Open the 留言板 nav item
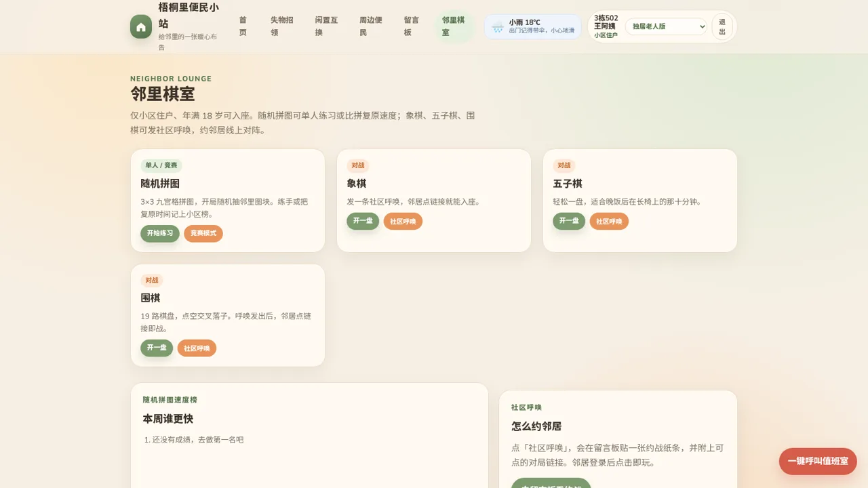The width and height of the screenshot is (868, 488). (x=412, y=26)
